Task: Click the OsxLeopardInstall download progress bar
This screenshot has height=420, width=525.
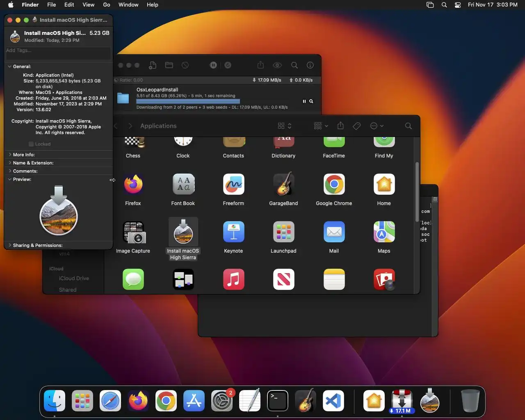Action: (188, 101)
